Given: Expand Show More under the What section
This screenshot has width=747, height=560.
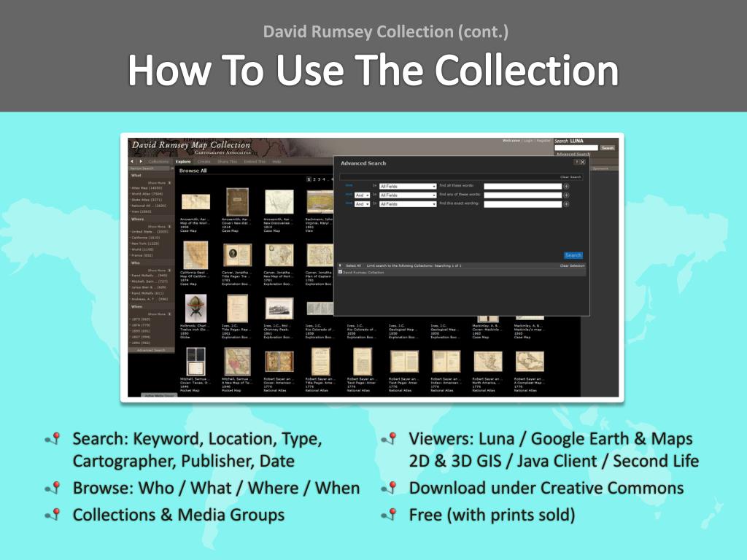Looking at the screenshot, I should pyautogui.click(x=159, y=183).
